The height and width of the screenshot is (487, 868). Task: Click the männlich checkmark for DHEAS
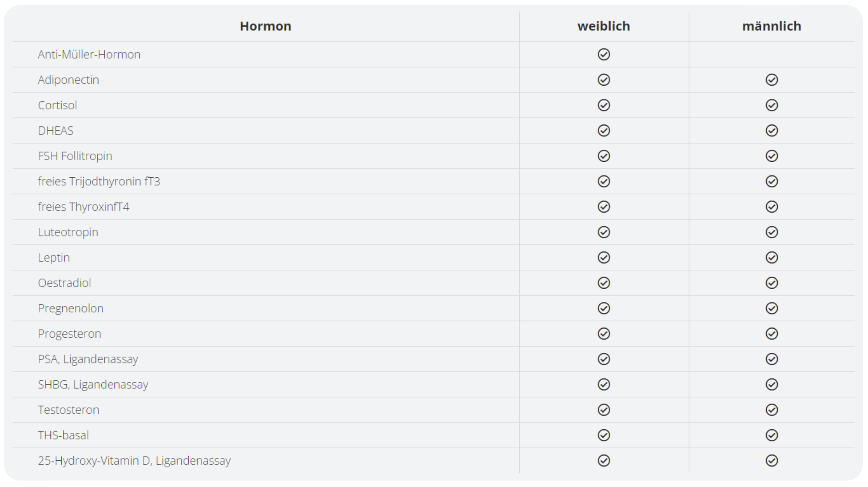772,131
